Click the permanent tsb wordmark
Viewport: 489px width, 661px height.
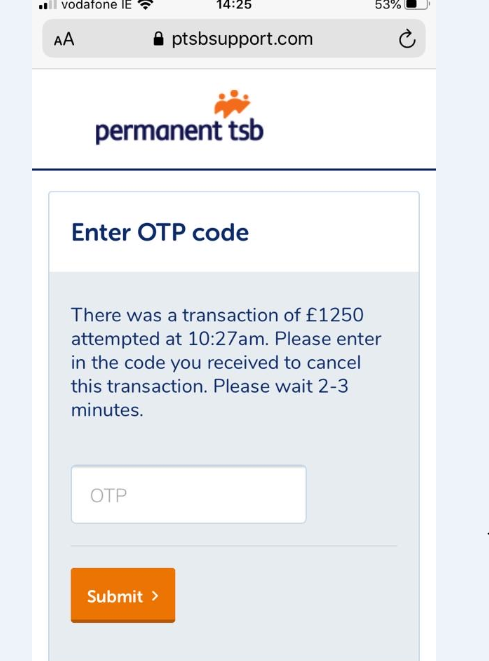click(x=180, y=131)
